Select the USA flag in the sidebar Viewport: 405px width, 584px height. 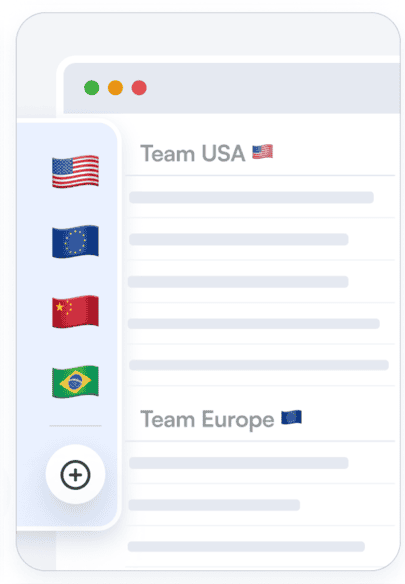pos(76,171)
